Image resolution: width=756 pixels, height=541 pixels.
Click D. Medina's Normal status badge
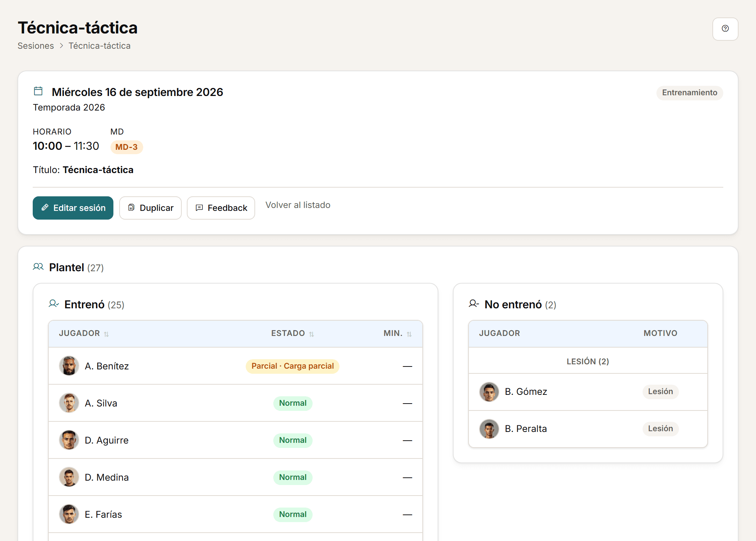coord(293,477)
